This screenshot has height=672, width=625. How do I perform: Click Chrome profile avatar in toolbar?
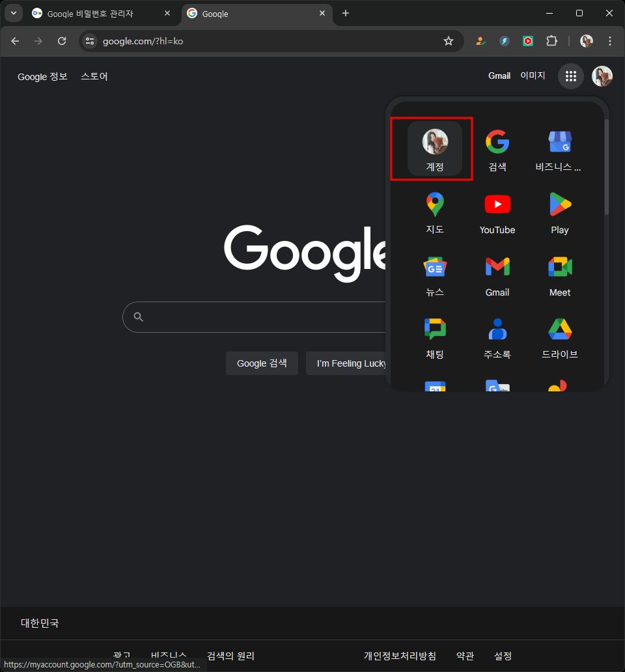[586, 41]
